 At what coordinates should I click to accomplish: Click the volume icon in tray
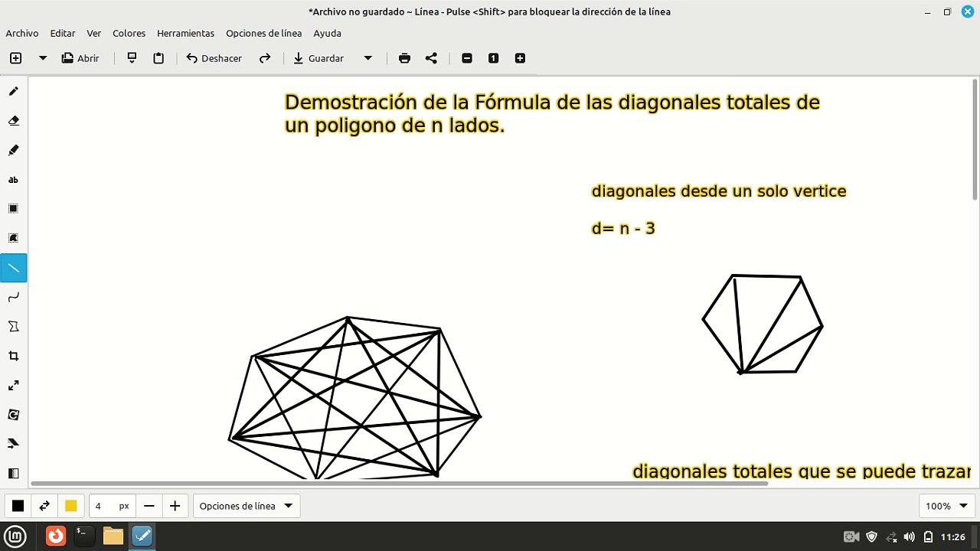(x=910, y=536)
